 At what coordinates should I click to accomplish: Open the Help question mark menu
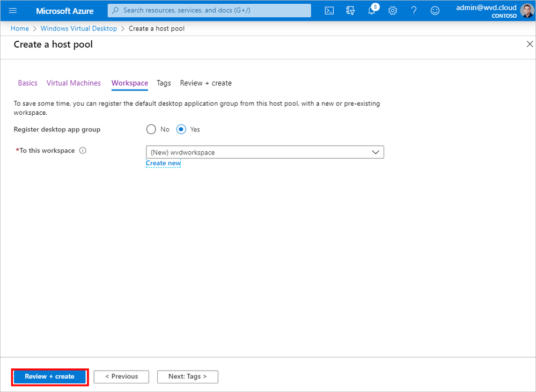tap(414, 11)
